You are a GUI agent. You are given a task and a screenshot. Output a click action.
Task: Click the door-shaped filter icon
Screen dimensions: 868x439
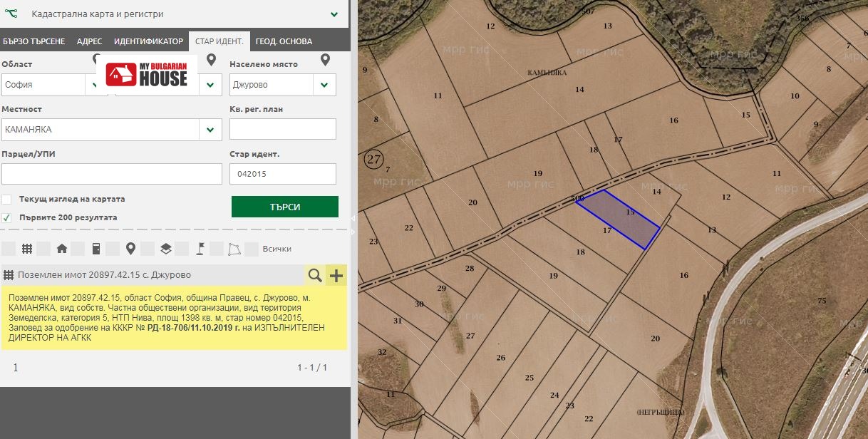click(96, 249)
